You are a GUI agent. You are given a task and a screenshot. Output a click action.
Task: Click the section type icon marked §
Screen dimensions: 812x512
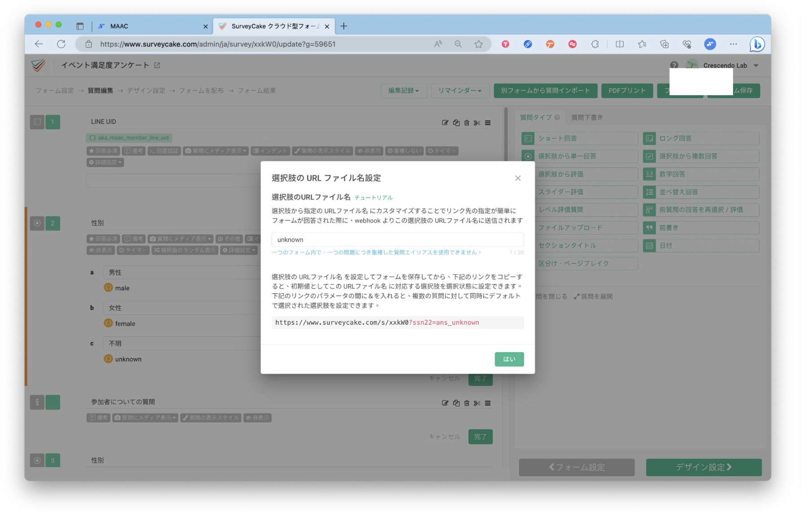point(37,402)
